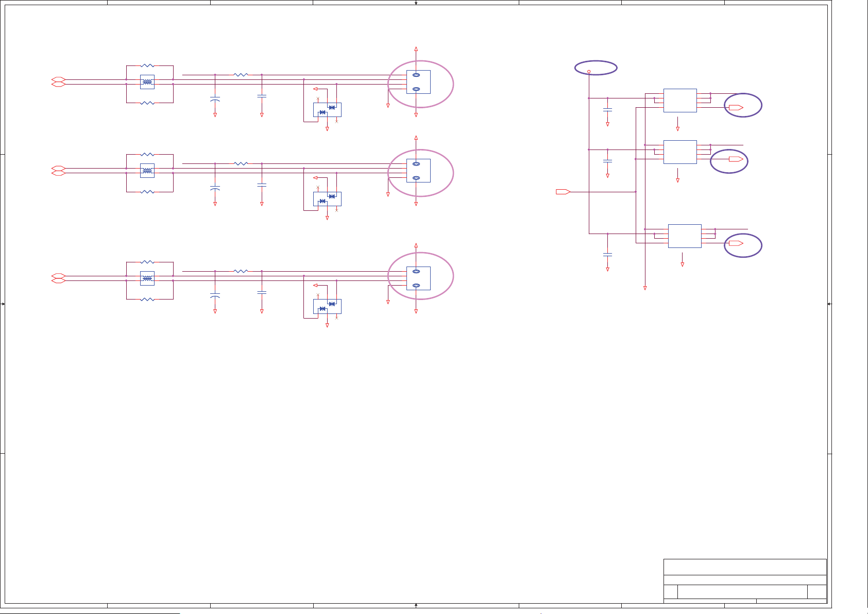This screenshot has width=868, height=614.
Task: Click the upper bidirectional port at the bottom row's left end
Action: click(58, 276)
